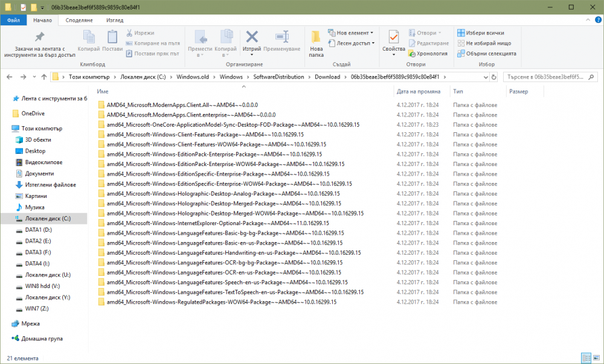This screenshot has height=364, width=604.
Task: Open the Quick Access Toolbar customize dropdown
Action: click(42, 8)
